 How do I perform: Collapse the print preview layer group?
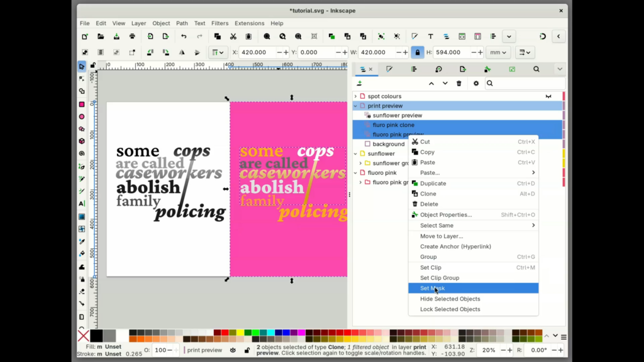click(x=356, y=106)
